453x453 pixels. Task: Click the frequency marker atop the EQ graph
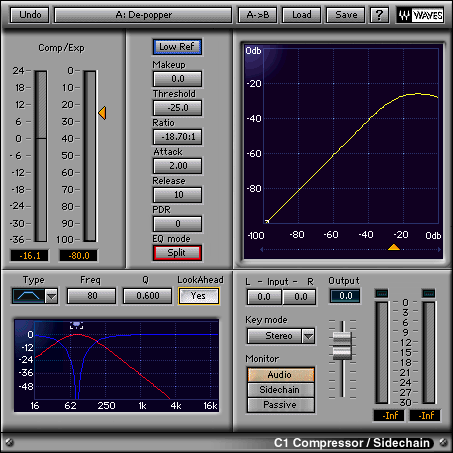[x=76, y=325]
